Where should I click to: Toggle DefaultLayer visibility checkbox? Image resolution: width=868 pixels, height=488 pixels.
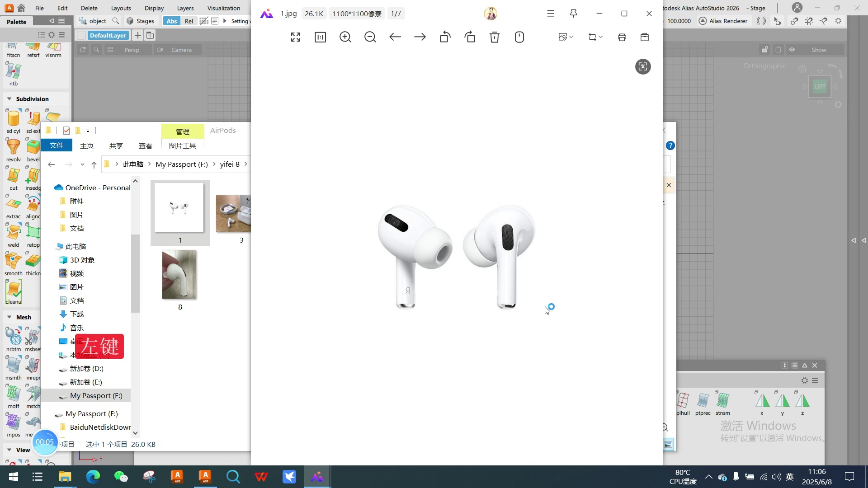point(81,35)
